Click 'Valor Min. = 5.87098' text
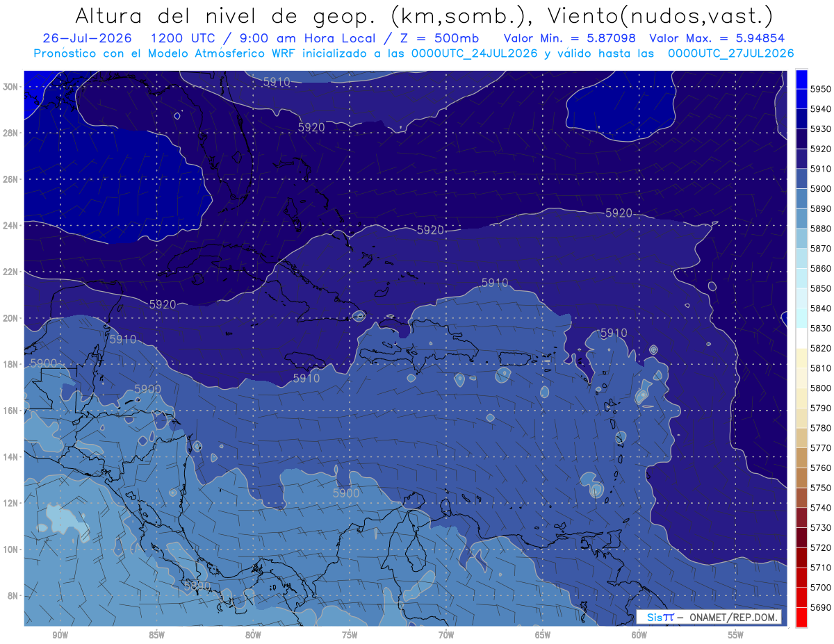The height and width of the screenshot is (644, 834). [x=569, y=38]
